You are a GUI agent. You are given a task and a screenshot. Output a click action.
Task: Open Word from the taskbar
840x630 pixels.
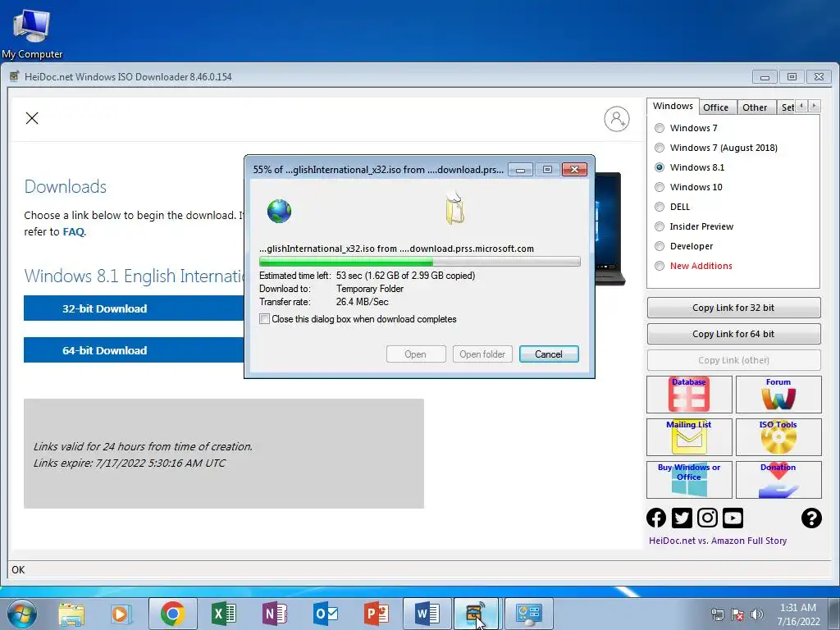[x=427, y=614]
